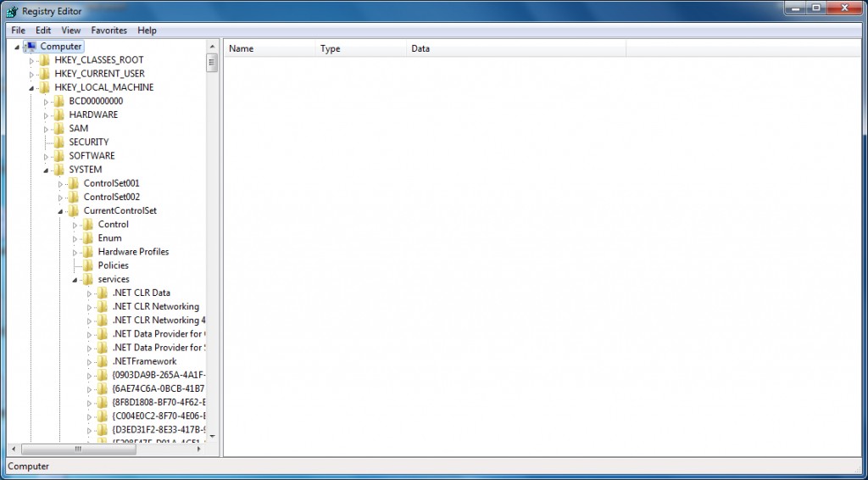Click the .NET CLR Data folder icon
868x480 pixels.
pos(103,293)
